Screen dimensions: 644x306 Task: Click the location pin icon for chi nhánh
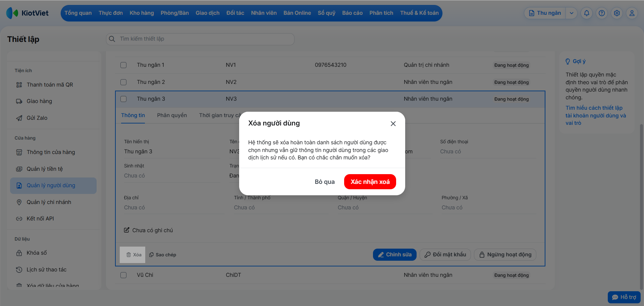tap(19, 202)
